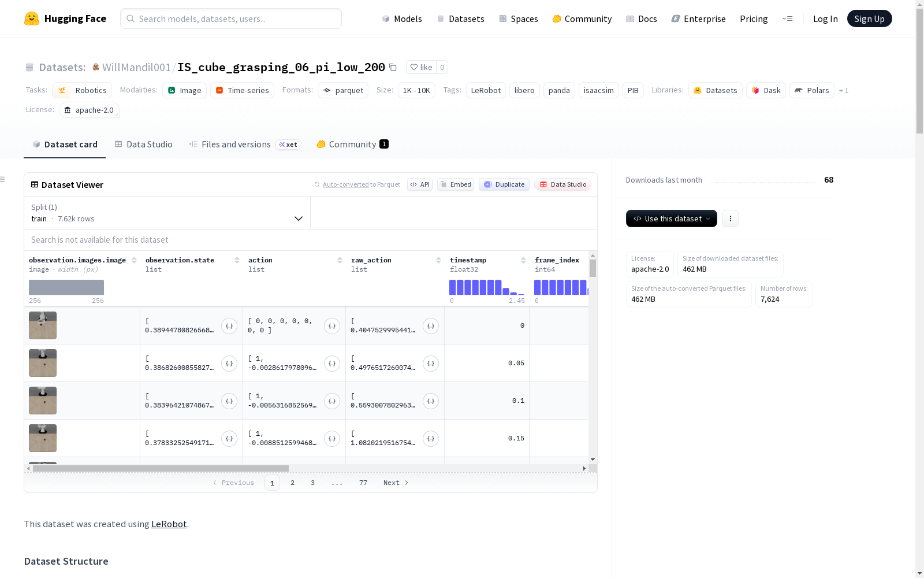
Task: Select the Image modality tag
Action: pyautogui.click(x=184, y=90)
